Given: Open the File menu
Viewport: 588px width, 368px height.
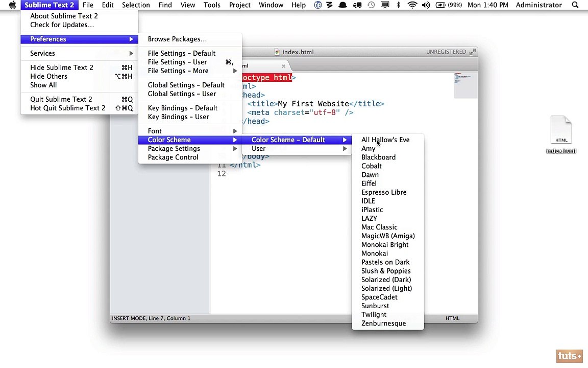Looking at the screenshot, I should tap(88, 5).
